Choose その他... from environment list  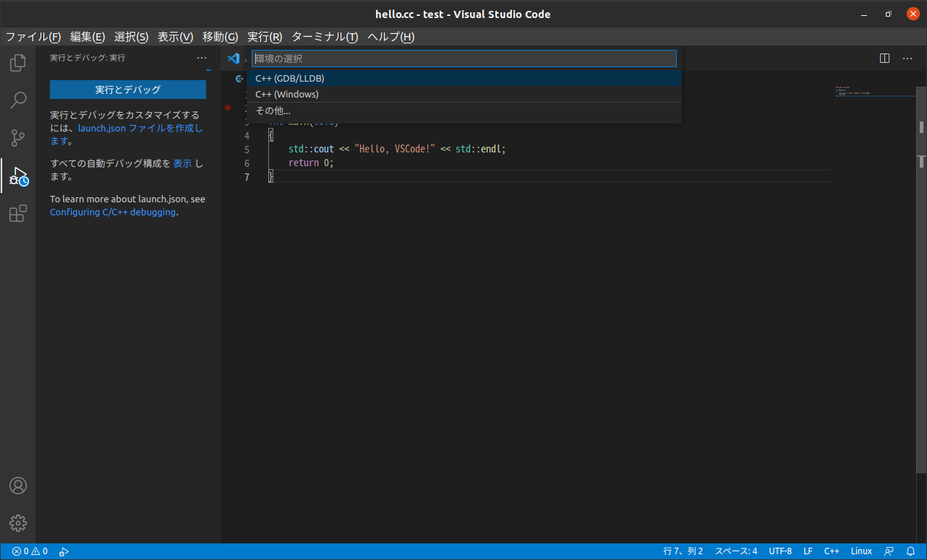[464, 111]
